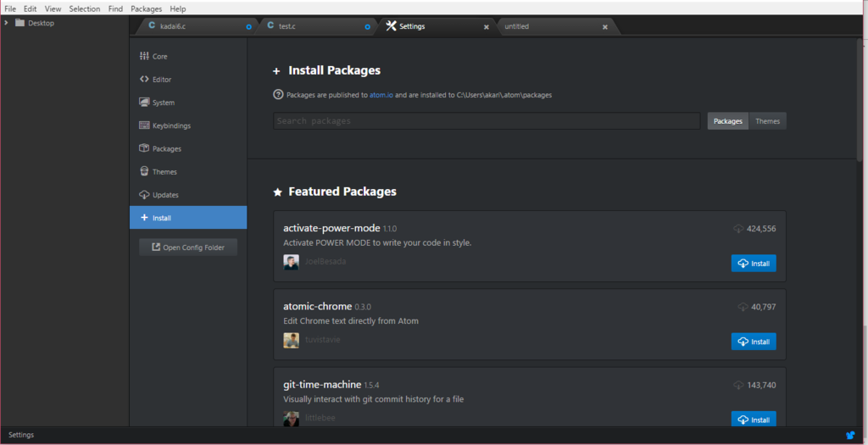The width and height of the screenshot is (868, 445).
Task: Click Open Config Folder button
Action: [x=188, y=248]
